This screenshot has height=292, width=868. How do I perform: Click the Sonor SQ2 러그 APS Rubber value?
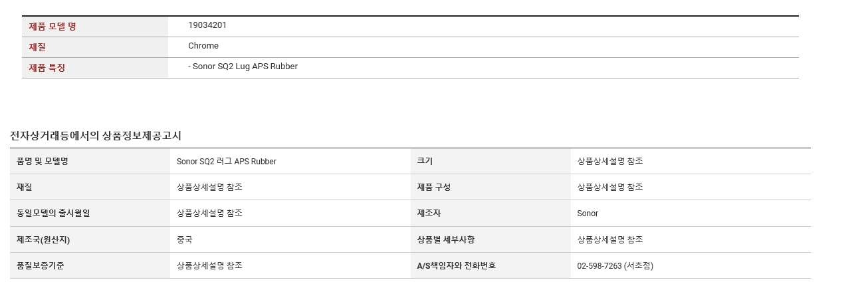click(227, 162)
